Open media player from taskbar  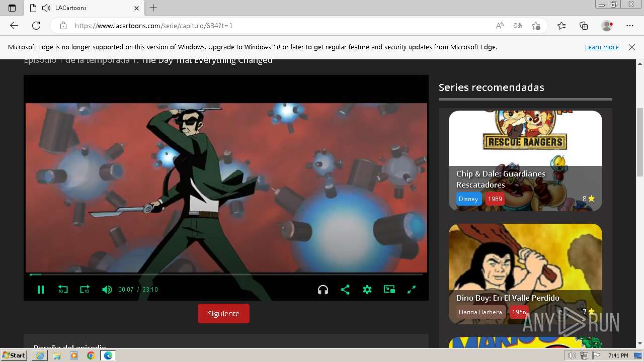(74, 355)
